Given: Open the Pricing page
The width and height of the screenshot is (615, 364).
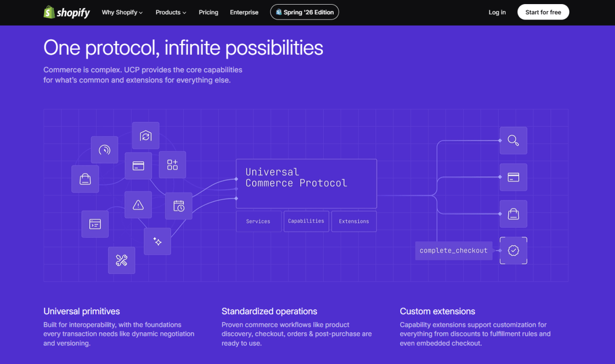Looking at the screenshot, I should pyautogui.click(x=209, y=12).
